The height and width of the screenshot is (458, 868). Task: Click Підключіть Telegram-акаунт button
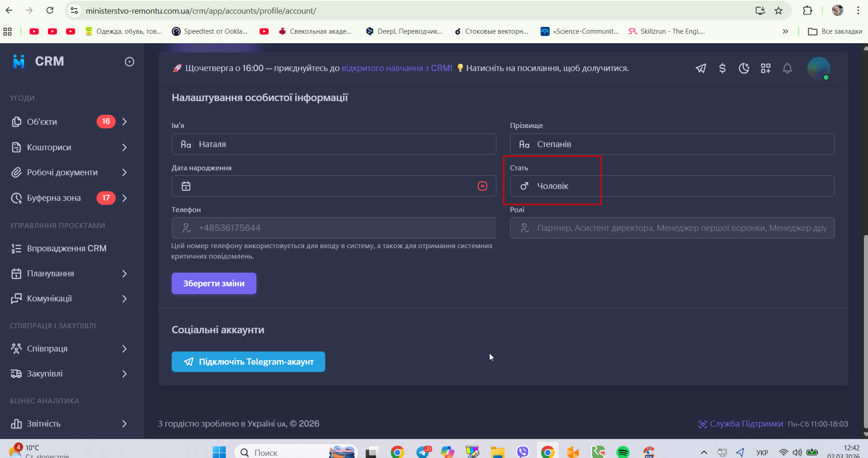(x=248, y=361)
